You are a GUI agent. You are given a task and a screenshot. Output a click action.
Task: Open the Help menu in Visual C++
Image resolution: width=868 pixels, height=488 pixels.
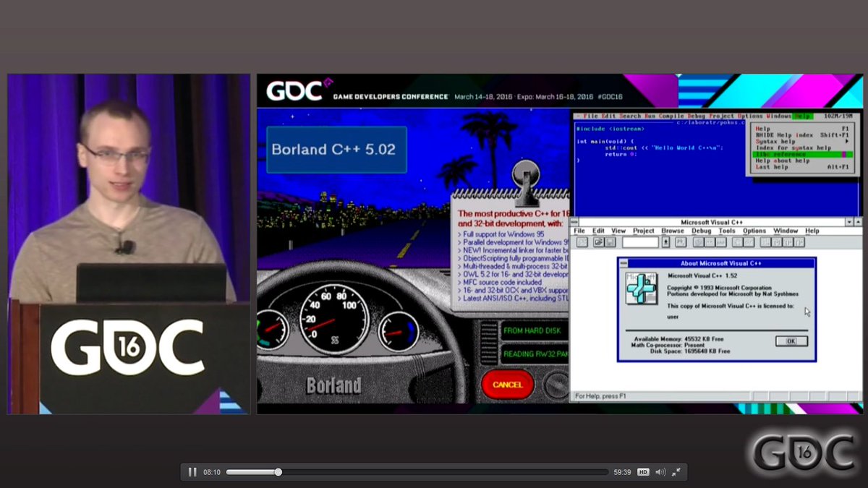812,231
